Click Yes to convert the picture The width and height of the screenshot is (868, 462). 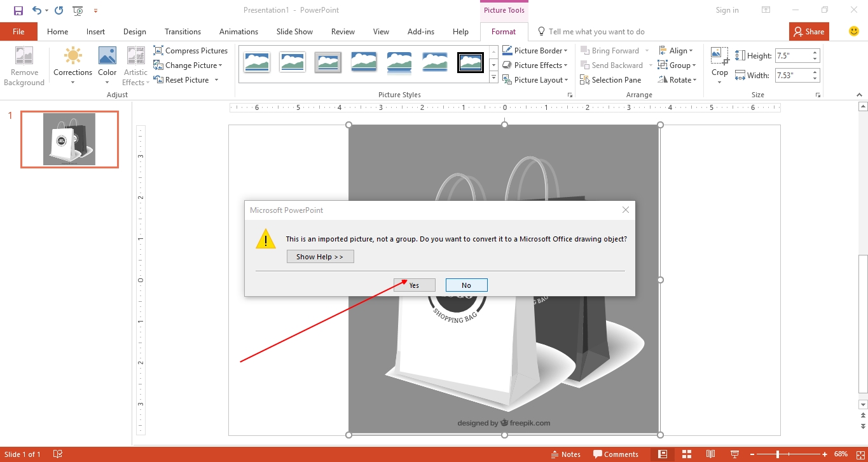[x=414, y=285]
